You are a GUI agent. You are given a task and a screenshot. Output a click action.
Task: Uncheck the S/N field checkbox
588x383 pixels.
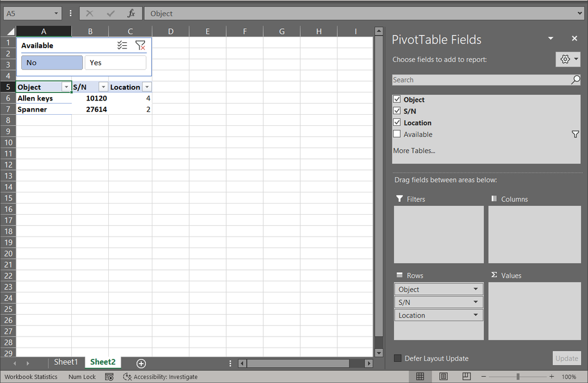pos(397,111)
